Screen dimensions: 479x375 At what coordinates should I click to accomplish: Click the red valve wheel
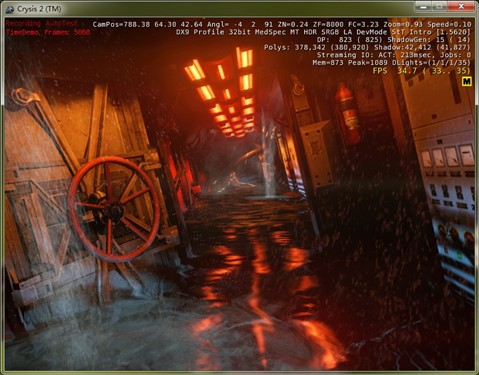coord(114,209)
